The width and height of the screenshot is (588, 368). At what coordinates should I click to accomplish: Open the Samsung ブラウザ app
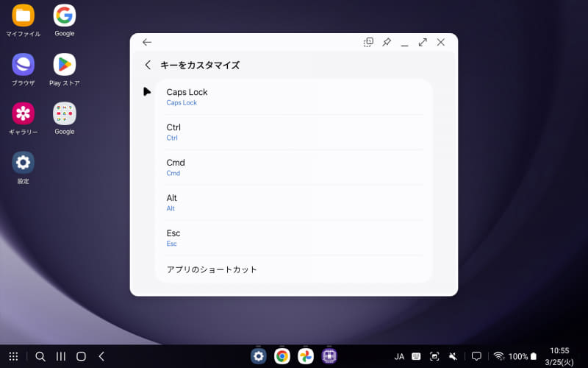coord(24,65)
